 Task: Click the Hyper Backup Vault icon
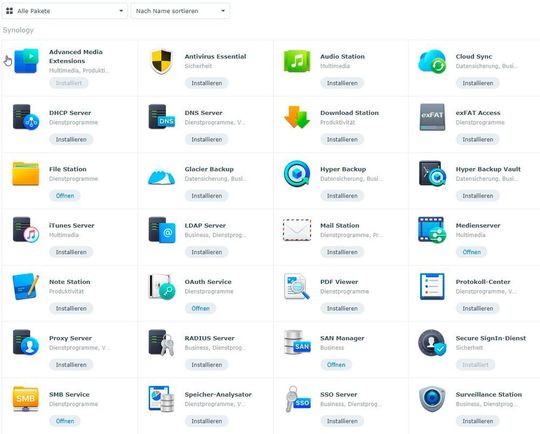pyautogui.click(x=433, y=173)
